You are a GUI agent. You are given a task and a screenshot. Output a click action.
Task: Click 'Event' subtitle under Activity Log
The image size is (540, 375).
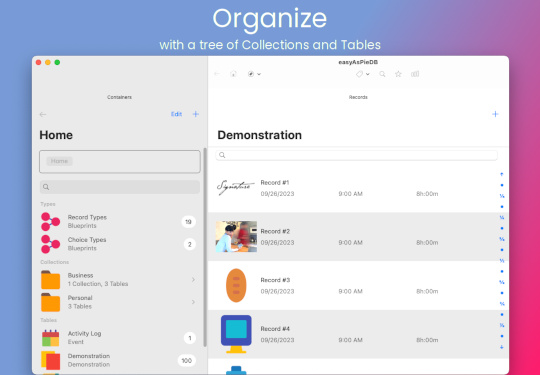click(76, 342)
